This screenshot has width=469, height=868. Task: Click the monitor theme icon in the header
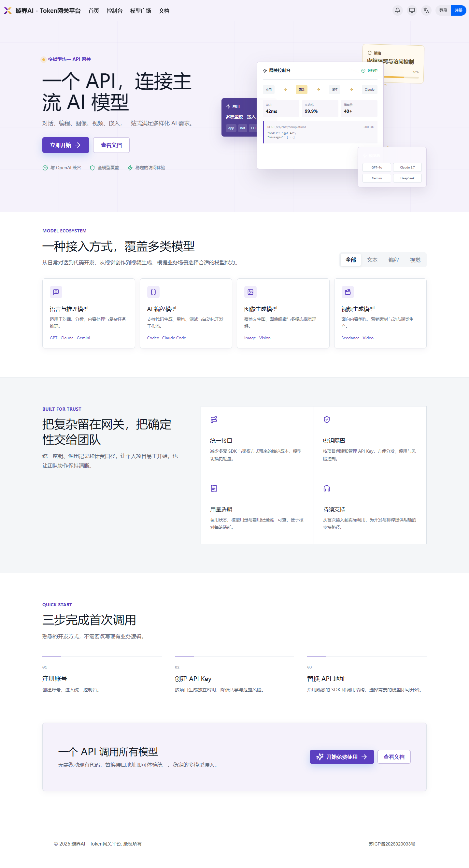(x=412, y=10)
